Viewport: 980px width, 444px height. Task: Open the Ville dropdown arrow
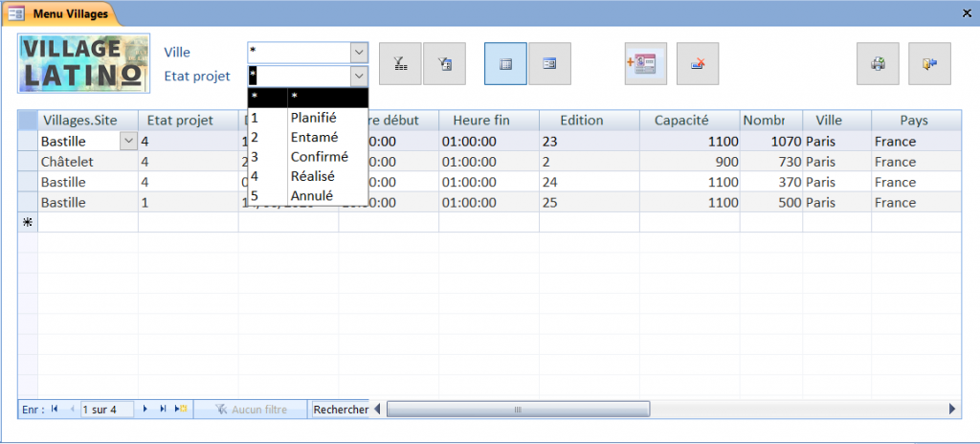(x=359, y=52)
